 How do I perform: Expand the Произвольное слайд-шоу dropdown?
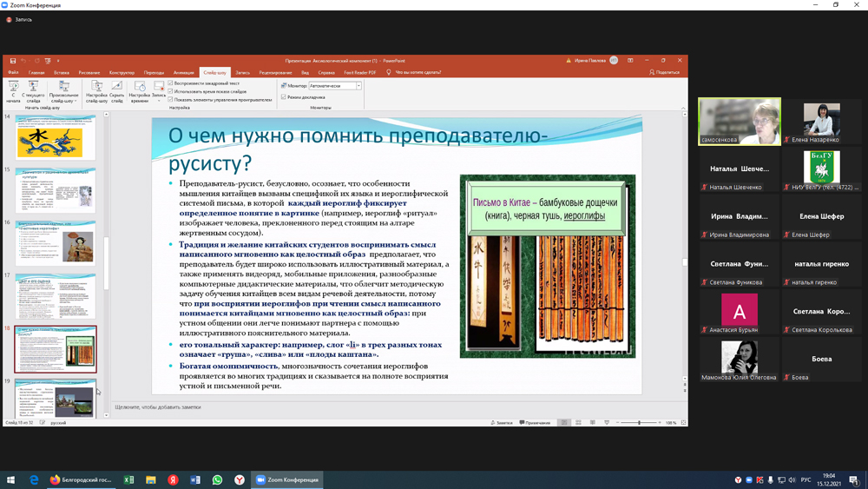point(64,101)
